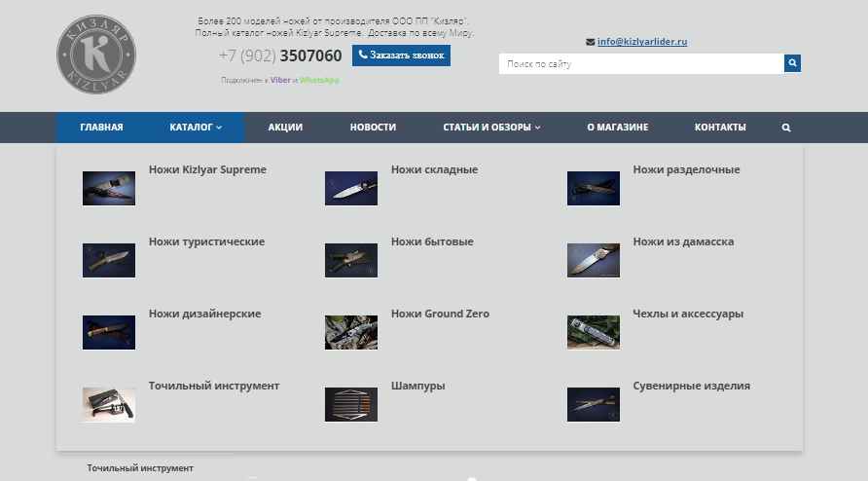This screenshot has height=481, width=868.
Task: Click the 'Сувенирные изделия' thumbnail image
Action: tap(594, 404)
